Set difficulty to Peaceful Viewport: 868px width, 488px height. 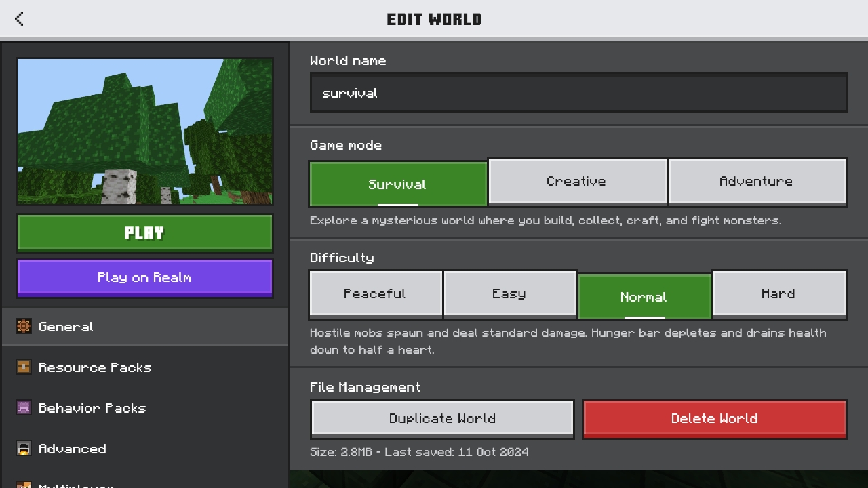(375, 293)
